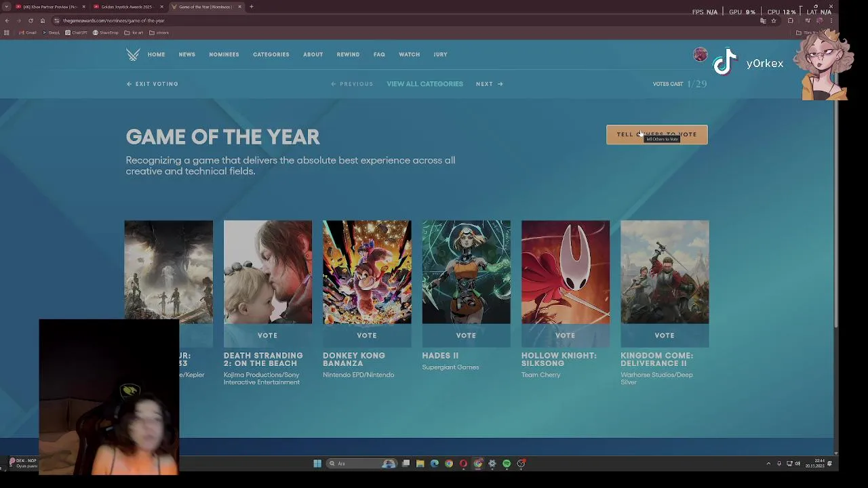This screenshot has height=488, width=868.
Task: Open a new browser tab with plus
Action: [251, 7]
